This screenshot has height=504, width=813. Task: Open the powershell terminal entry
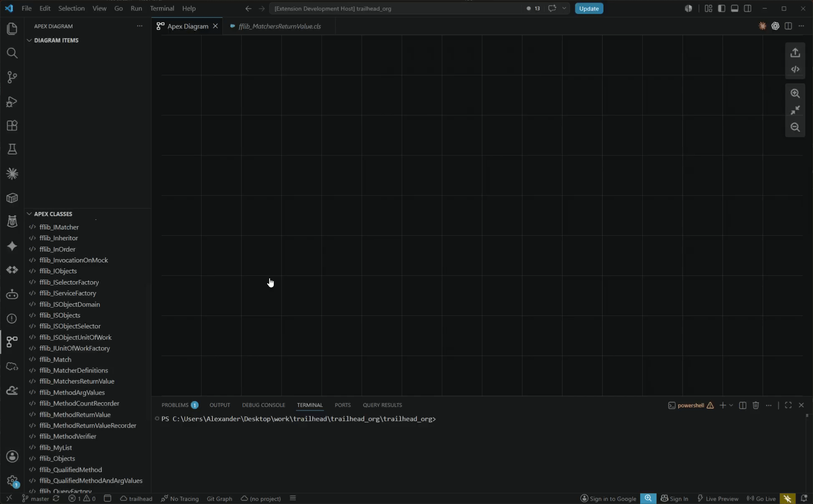tap(691, 405)
